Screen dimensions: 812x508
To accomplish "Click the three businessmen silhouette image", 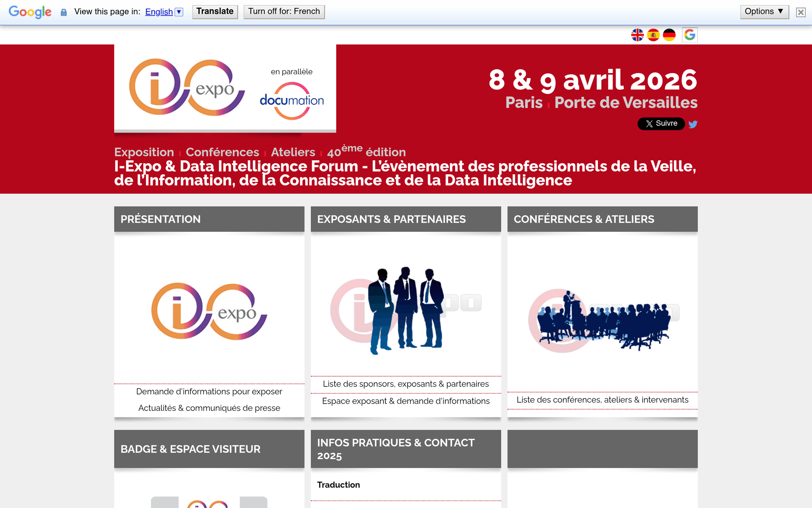I will tap(406, 310).
